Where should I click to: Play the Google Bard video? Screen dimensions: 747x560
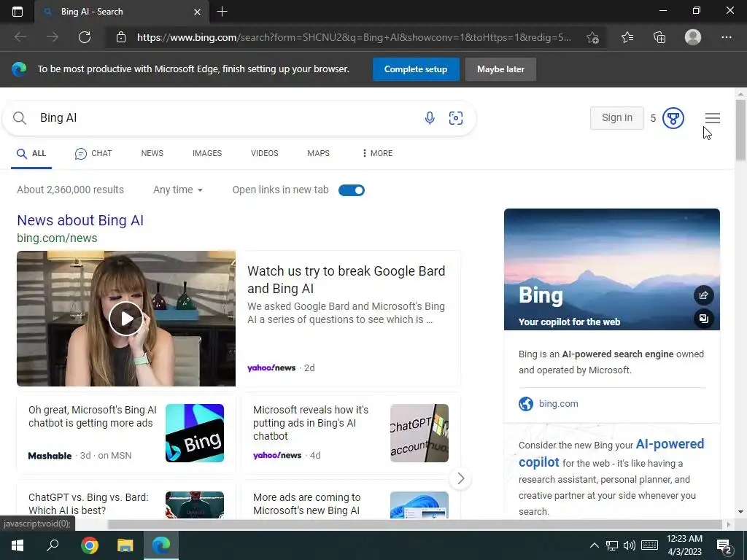click(x=126, y=319)
